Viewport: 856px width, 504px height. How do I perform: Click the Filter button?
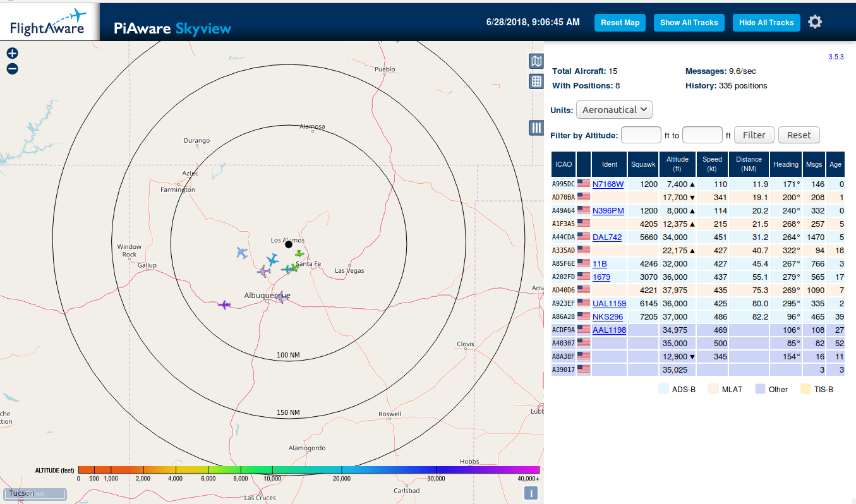click(x=754, y=135)
